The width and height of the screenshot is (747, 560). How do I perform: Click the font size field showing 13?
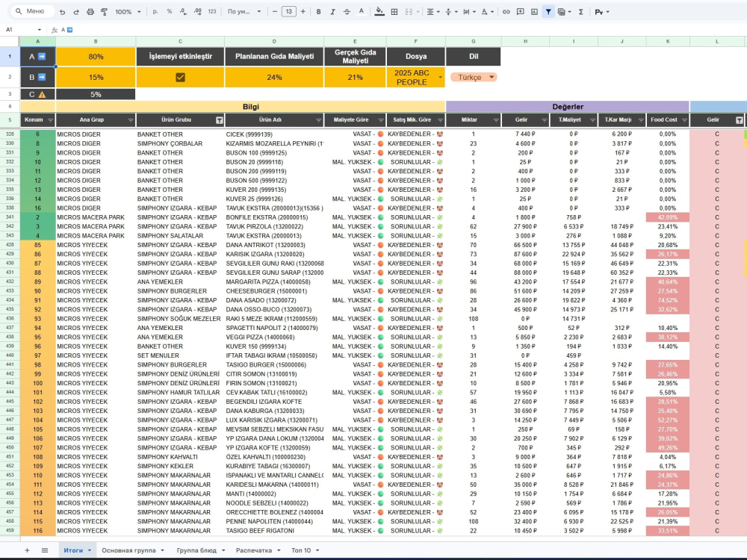[x=288, y=12]
